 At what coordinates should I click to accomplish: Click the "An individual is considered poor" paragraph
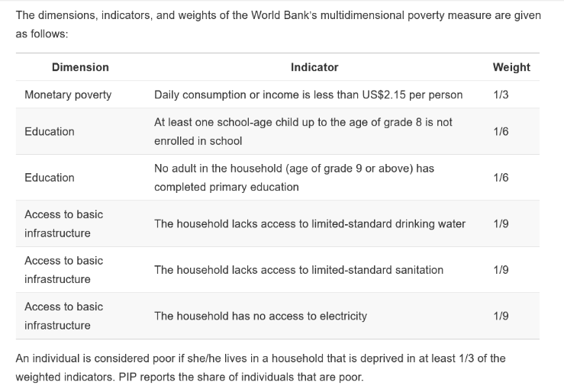pyautogui.click(x=260, y=368)
